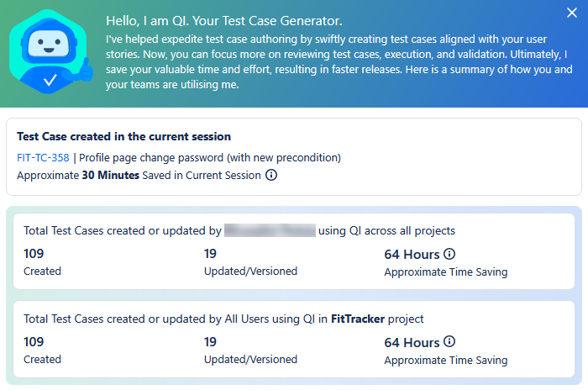Click 'Test Case created in the current session' heading
This screenshot has height=390, width=588.
123,136
